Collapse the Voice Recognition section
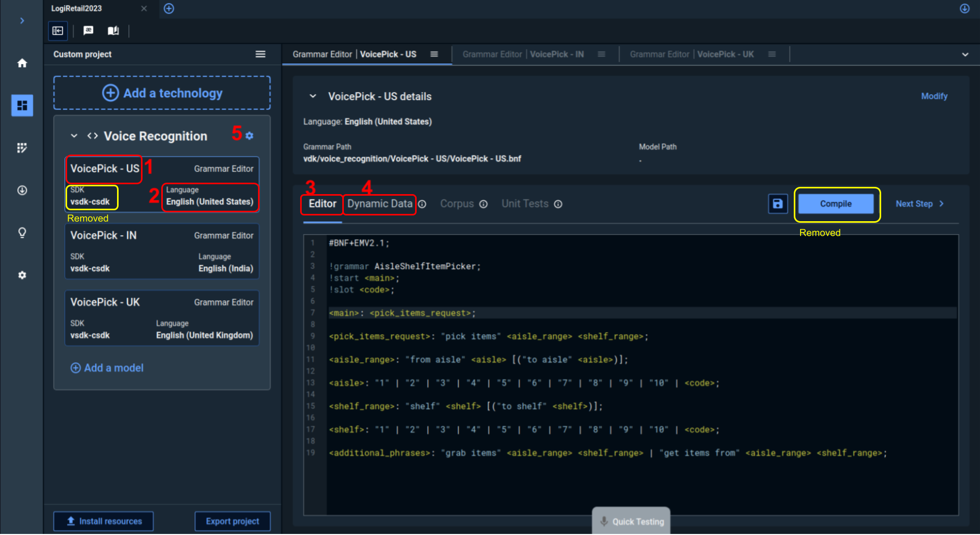980x535 pixels. 74,136
